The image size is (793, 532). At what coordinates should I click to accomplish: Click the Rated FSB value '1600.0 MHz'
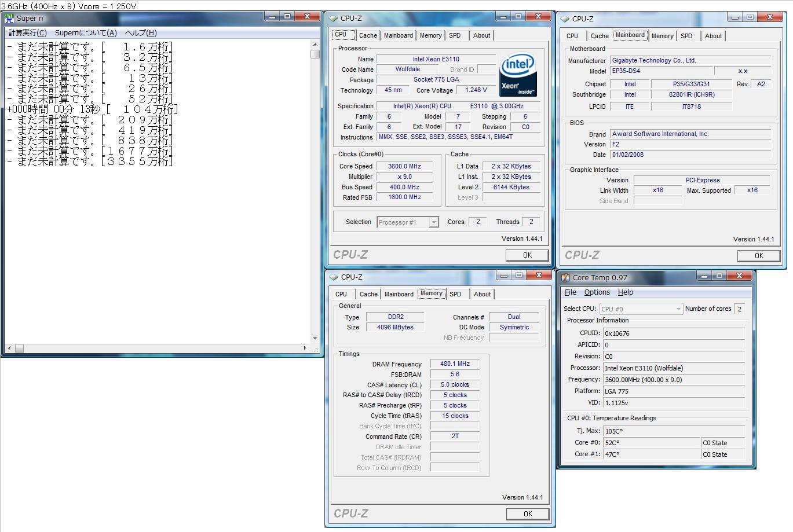(405, 197)
